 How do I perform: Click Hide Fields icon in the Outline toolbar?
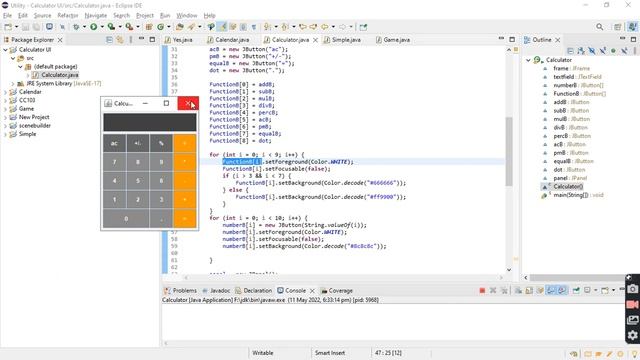tap(591, 51)
